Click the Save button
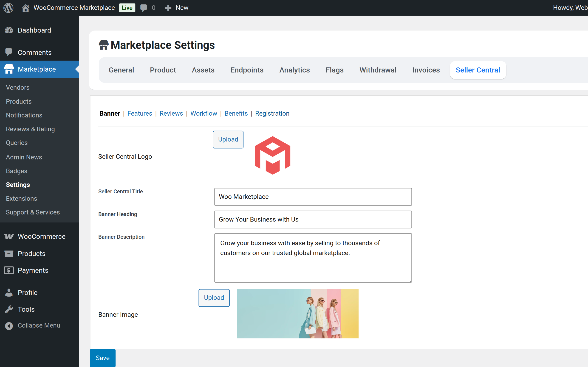 pyautogui.click(x=102, y=358)
